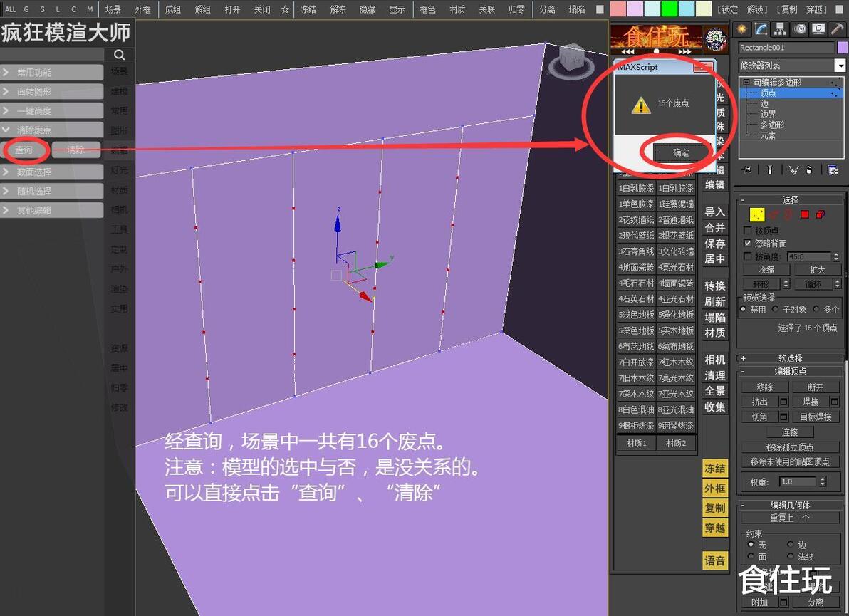
Task: Open the Utilities hammer icon
Action: [x=837, y=29]
